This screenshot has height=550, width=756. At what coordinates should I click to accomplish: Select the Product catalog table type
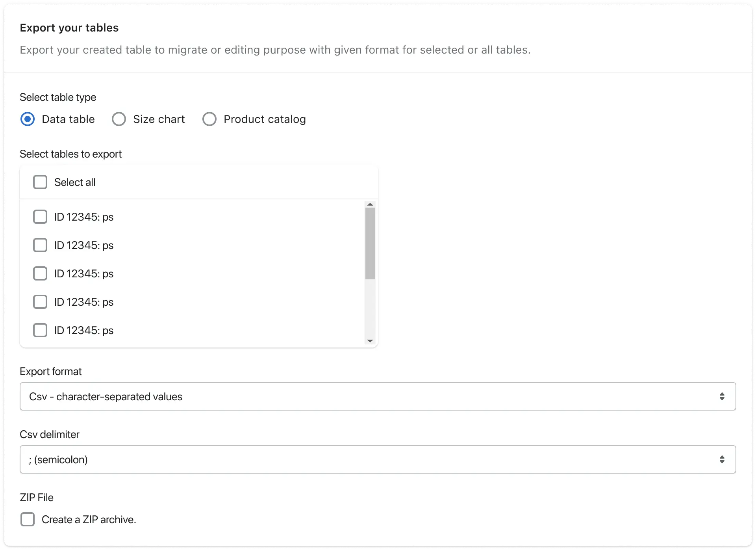[209, 119]
